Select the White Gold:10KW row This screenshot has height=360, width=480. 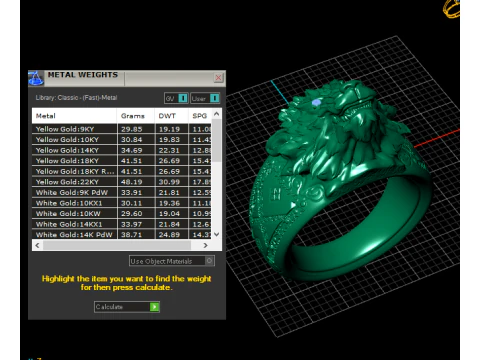(x=122, y=214)
